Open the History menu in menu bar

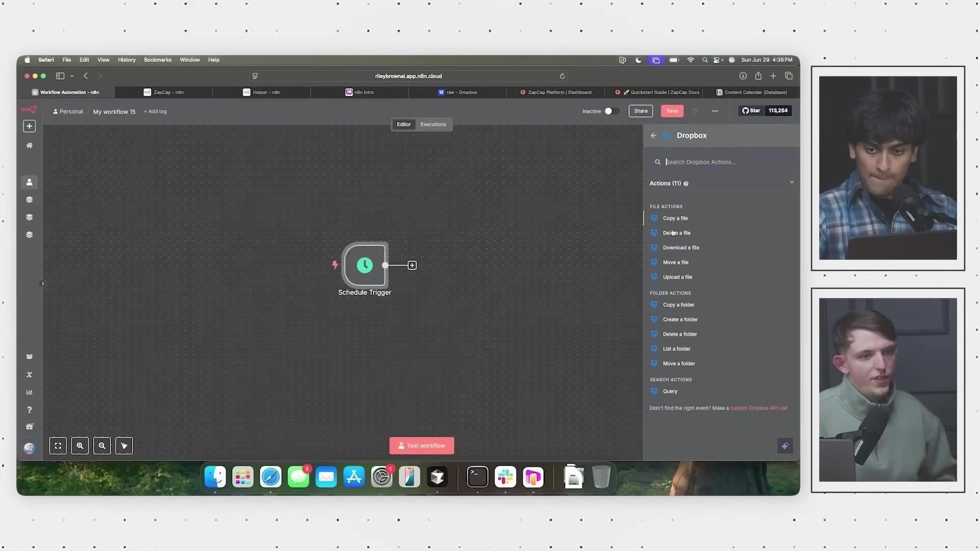[127, 60]
